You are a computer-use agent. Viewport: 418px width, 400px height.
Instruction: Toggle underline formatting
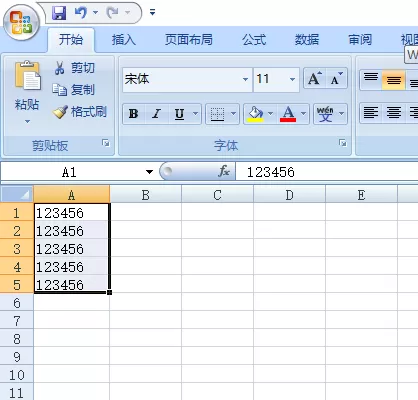coord(179,114)
